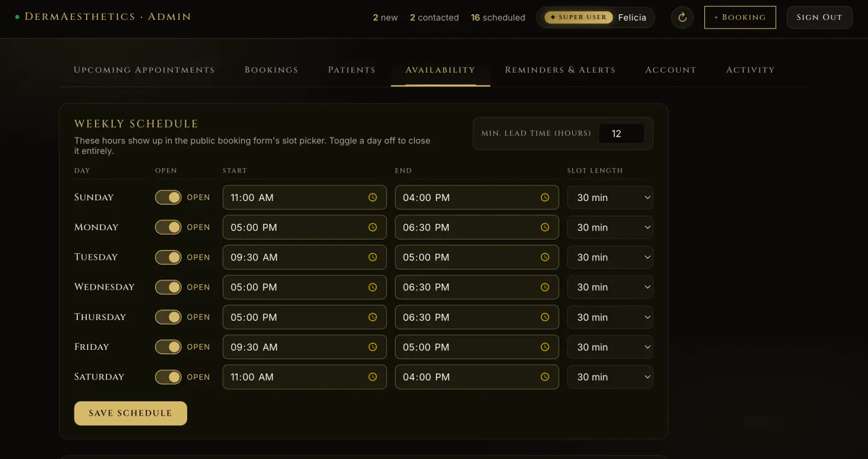Edit the minimum lead time hours field
Image resolution: width=868 pixels, height=459 pixels.
(621, 133)
